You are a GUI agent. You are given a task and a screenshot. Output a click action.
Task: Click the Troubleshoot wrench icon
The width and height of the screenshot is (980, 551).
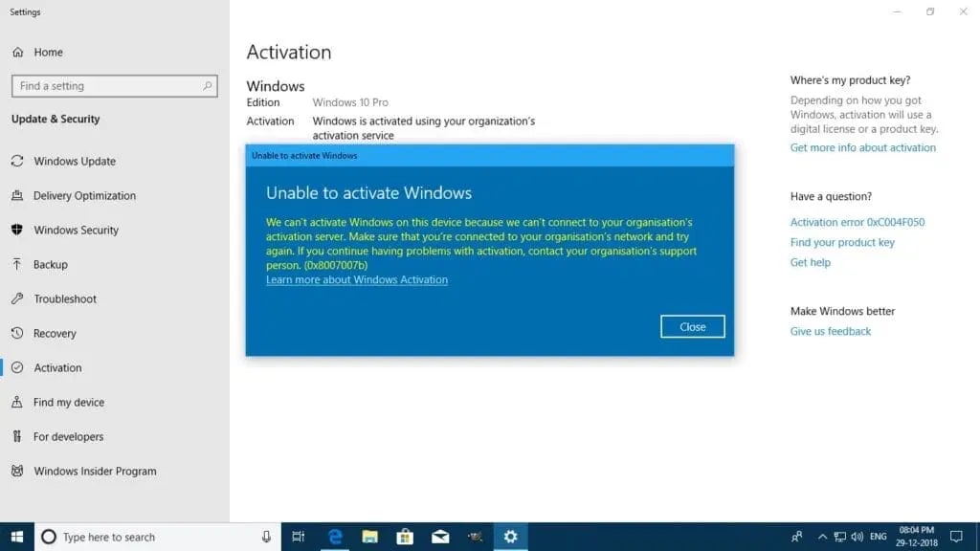(17, 298)
